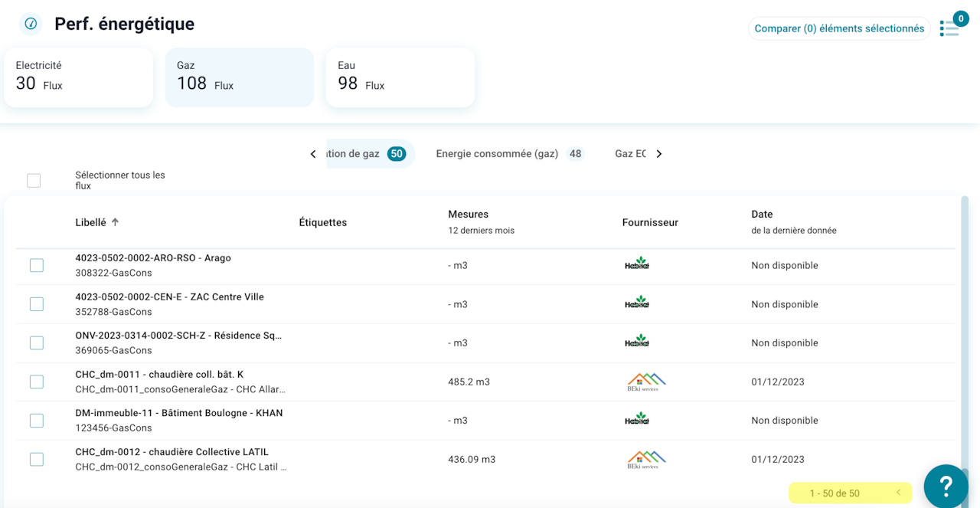Open the Eau 98 Flux card
This screenshot has width=980, height=508.
coord(400,77)
